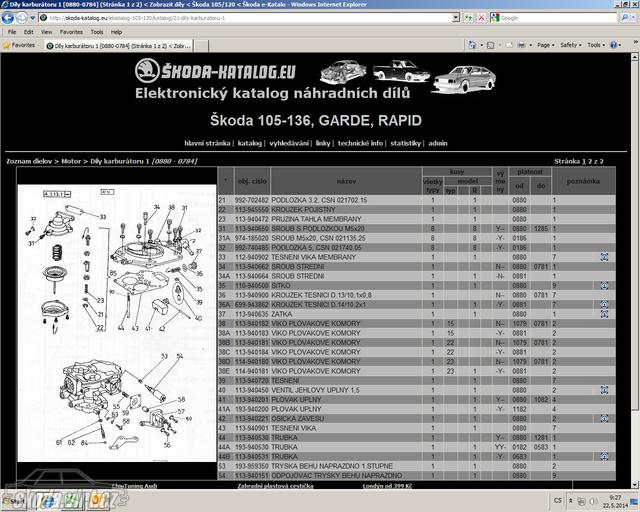The image size is (640, 512).
Task: Go to hlavní stránka link
Action: (x=207, y=143)
